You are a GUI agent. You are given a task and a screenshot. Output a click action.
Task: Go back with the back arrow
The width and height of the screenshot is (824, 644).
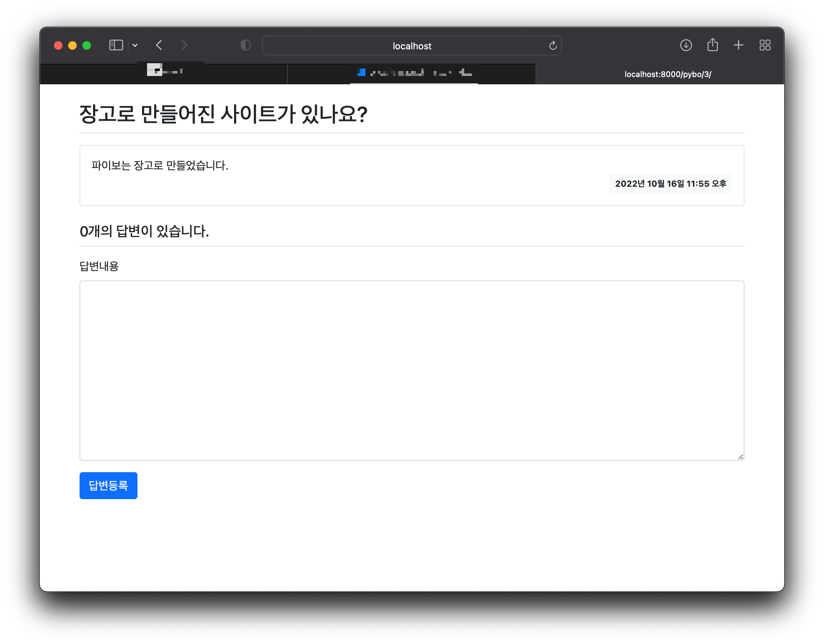pos(159,45)
